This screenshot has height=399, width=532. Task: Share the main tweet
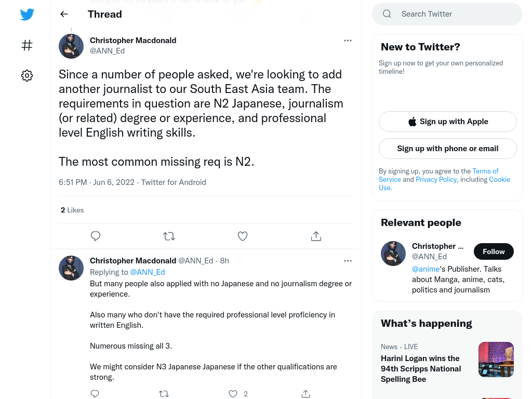pyautogui.click(x=316, y=236)
